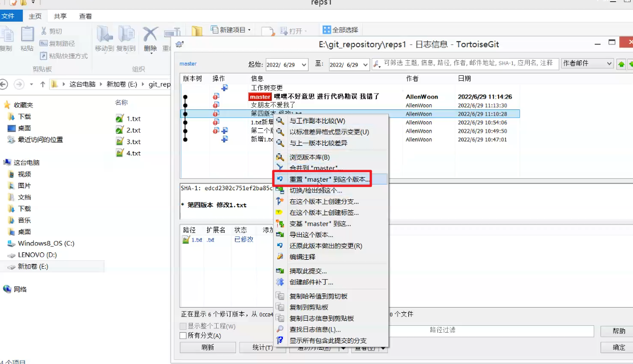Viewport: 633px width, 364px height.
Task: Click the export this version icon
Action: [x=280, y=234]
